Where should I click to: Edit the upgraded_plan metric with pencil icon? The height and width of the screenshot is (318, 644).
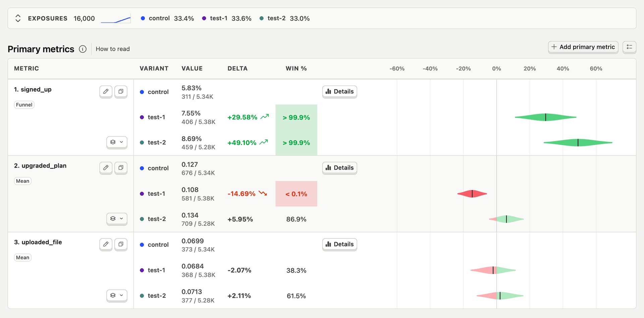(x=106, y=168)
